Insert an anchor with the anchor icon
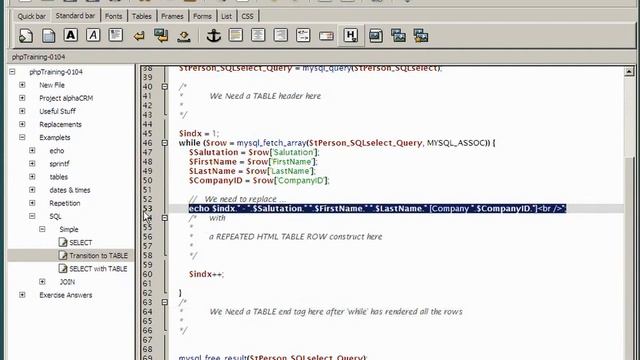 (x=213, y=36)
